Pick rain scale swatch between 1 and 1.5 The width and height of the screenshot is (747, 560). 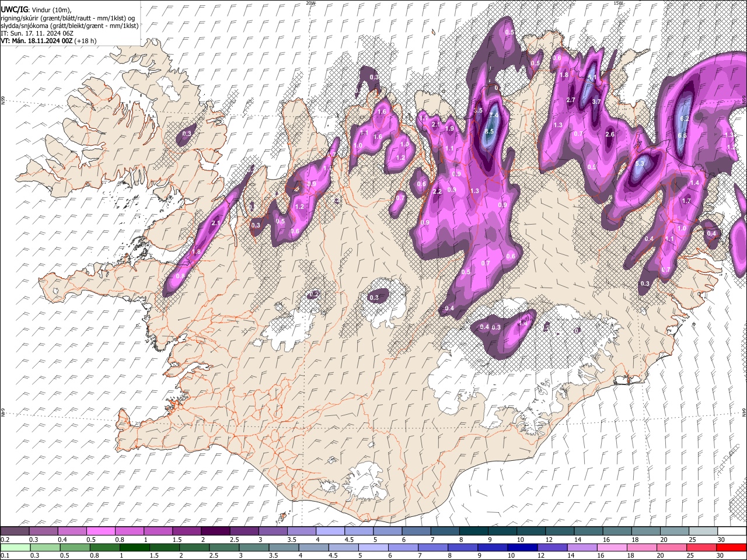(135, 547)
